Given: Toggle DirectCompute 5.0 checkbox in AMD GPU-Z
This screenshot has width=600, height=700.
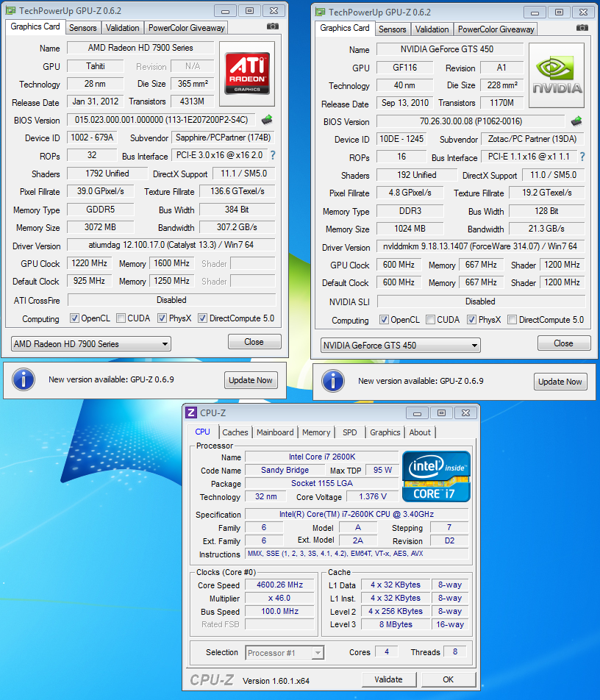Looking at the screenshot, I should (202, 318).
